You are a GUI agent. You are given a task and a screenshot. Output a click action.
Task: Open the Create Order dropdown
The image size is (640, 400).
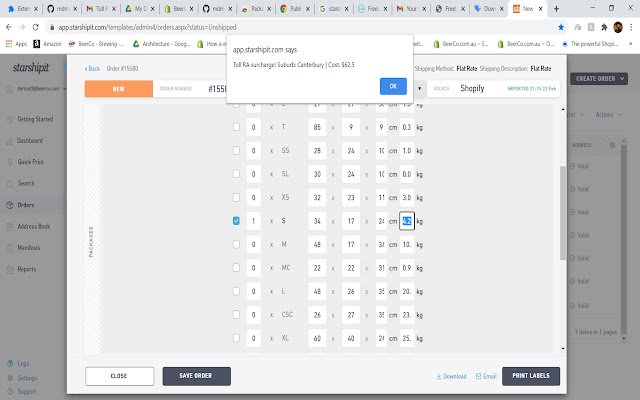tap(599, 79)
